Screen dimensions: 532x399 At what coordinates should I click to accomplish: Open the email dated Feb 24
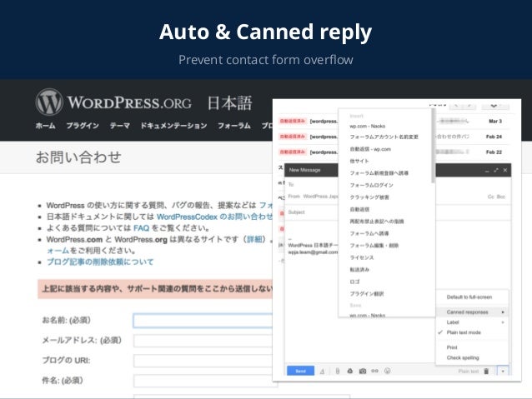pyautogui.click(x=394, y=137)
